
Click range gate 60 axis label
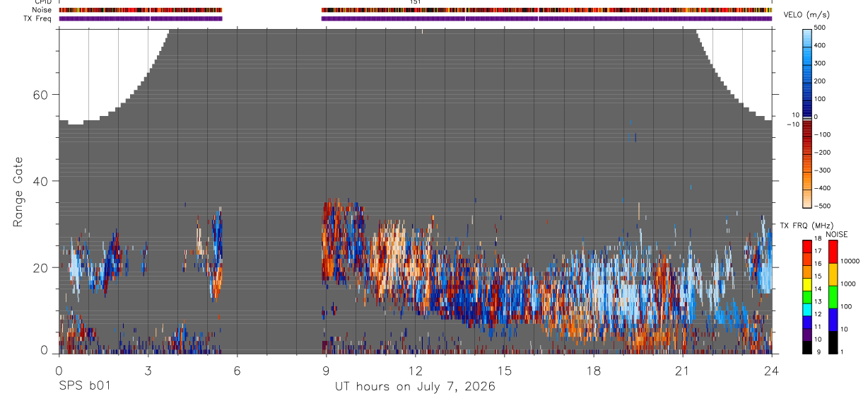[x=39, y=95]
